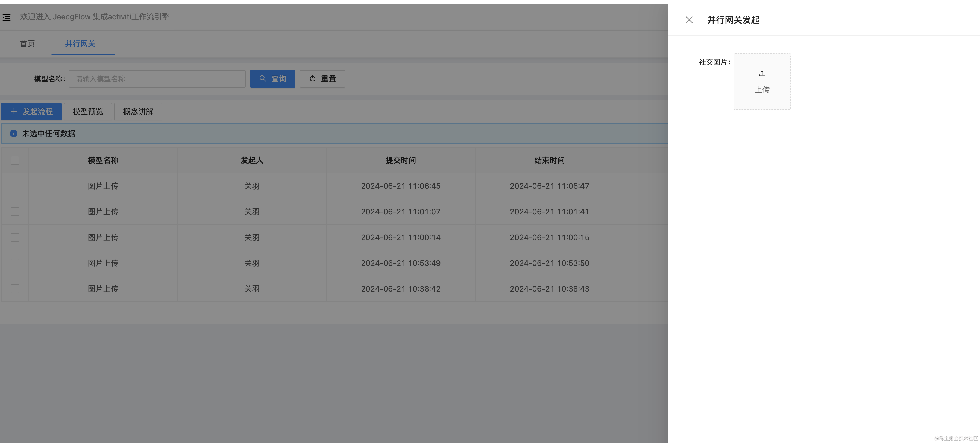Screen dimensions: 980x443
Task: Collapse the sidebar menu fold icon
Action: (x=7, y=18)
